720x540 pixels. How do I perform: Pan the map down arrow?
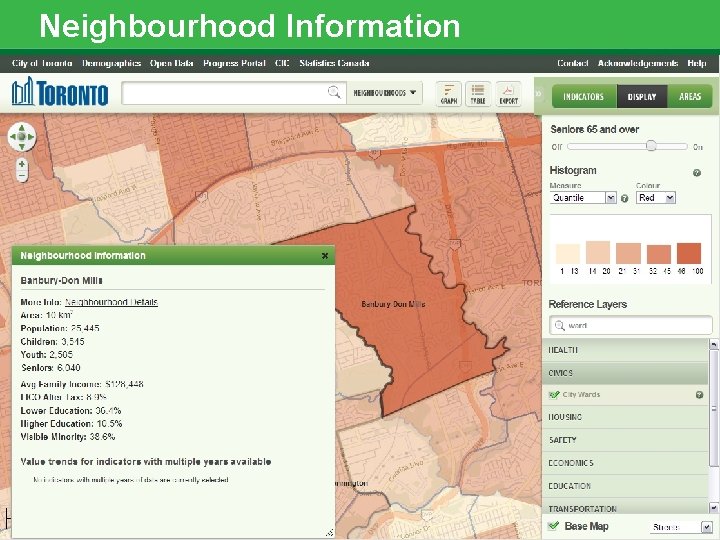[22, 146]
